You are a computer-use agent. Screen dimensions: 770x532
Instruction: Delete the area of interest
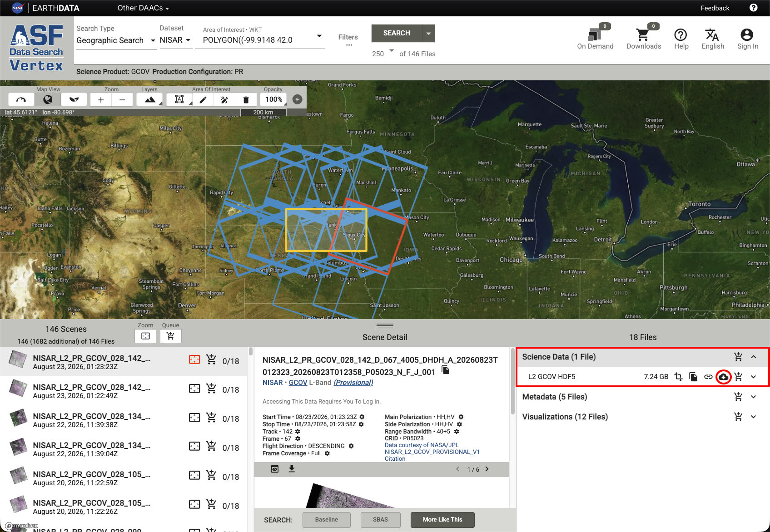pyautogui.click(x=246, y=99)
